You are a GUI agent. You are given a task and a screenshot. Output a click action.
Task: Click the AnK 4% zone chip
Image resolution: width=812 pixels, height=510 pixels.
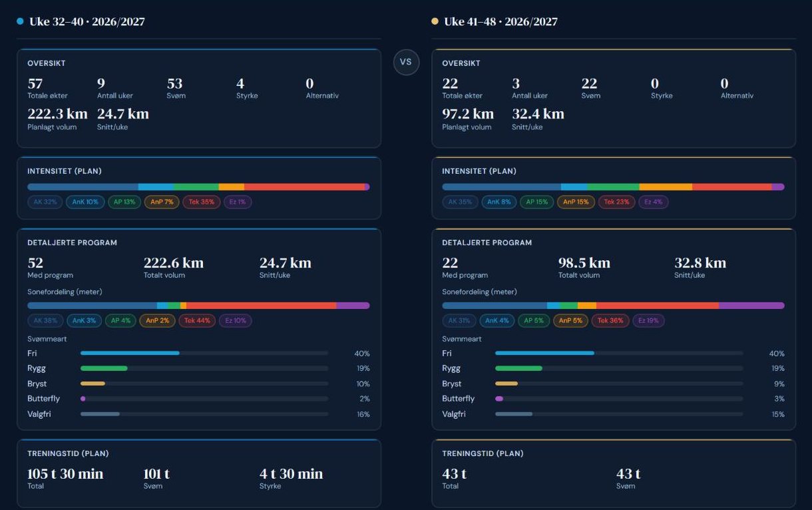pos(498,320)
